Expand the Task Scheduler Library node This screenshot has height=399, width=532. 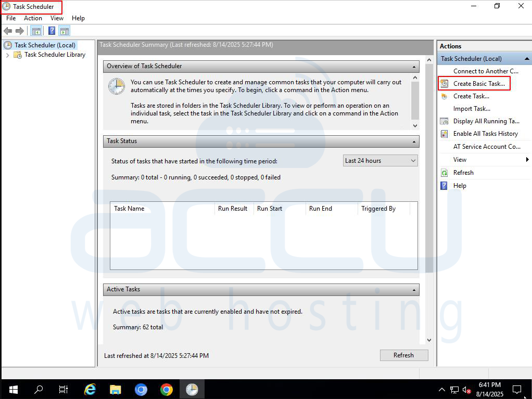pyautogui.click(x=7, y=55)
